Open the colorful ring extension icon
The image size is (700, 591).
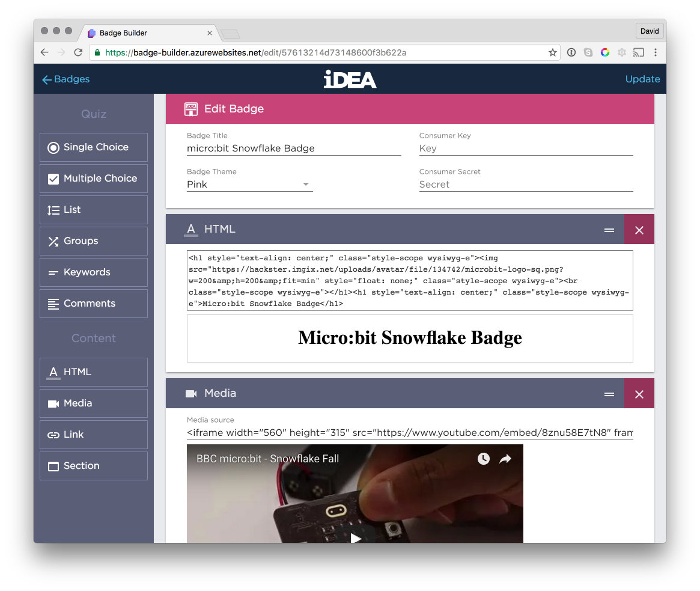605,52
